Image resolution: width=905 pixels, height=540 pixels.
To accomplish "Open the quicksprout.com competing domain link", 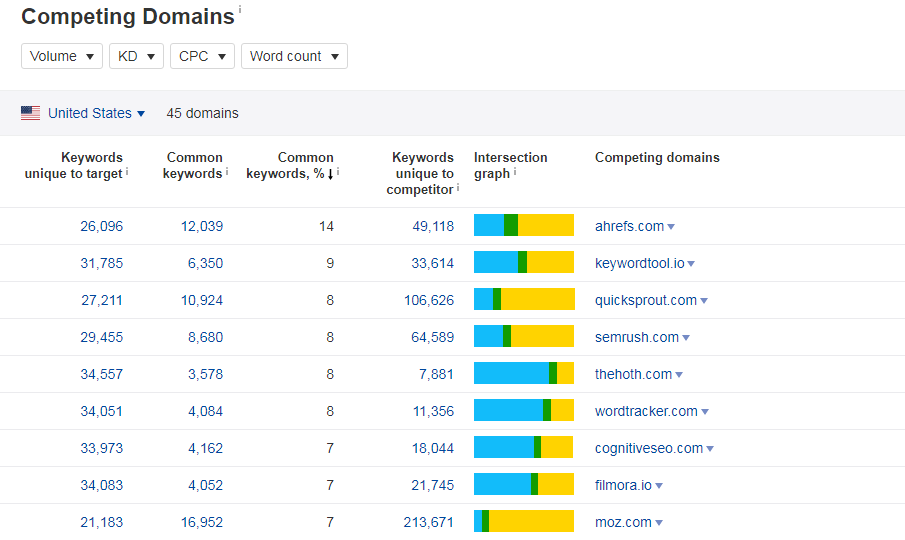I will [646, 300].
